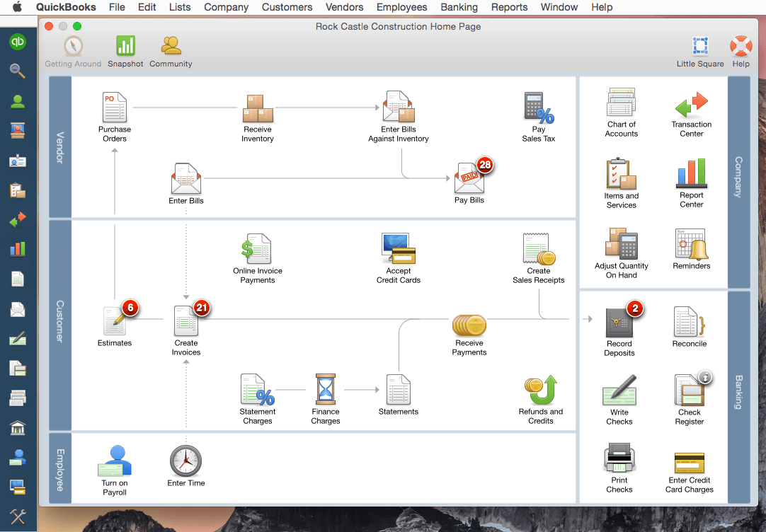Open the Reports menu
The width and height of the screenshot is (766, 532).
click(509, 7)
